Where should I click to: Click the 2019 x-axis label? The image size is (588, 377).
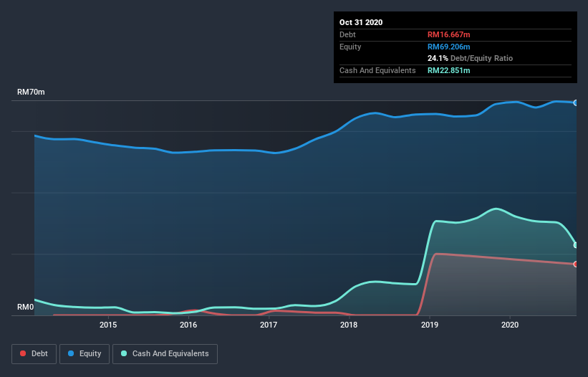pos(430,325)
